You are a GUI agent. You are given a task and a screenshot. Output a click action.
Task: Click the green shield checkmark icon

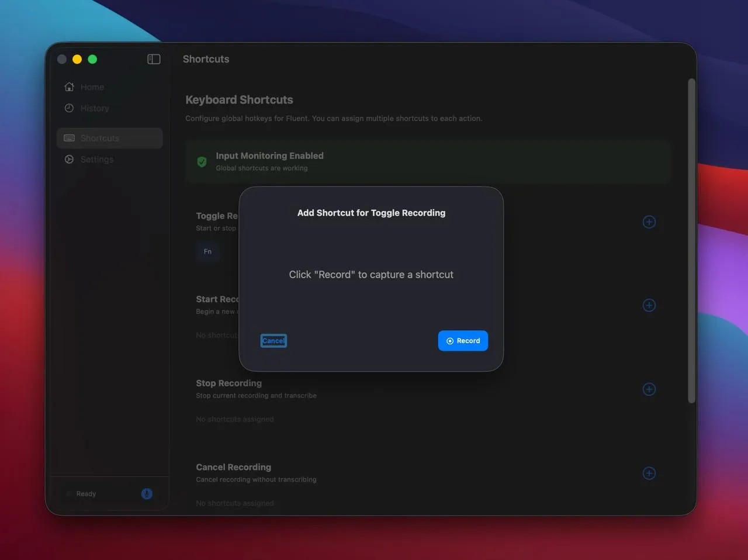(x=202, y=162)
